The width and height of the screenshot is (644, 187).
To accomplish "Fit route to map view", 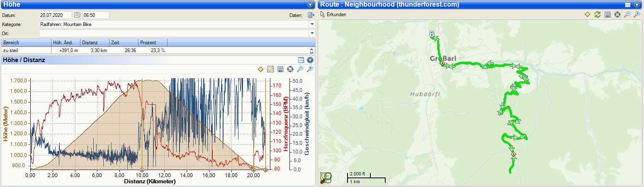I will pyautogui.click(x=587, y=14).
